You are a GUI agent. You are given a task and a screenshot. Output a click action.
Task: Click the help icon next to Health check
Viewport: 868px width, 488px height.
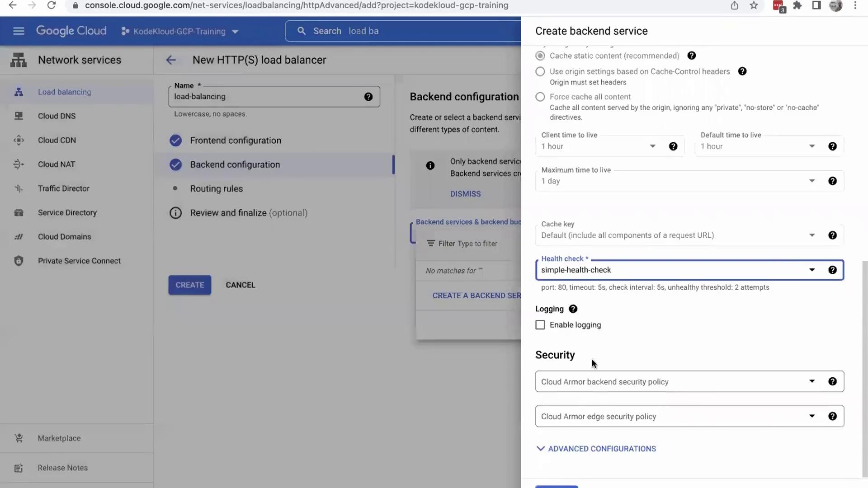(832, 270)
